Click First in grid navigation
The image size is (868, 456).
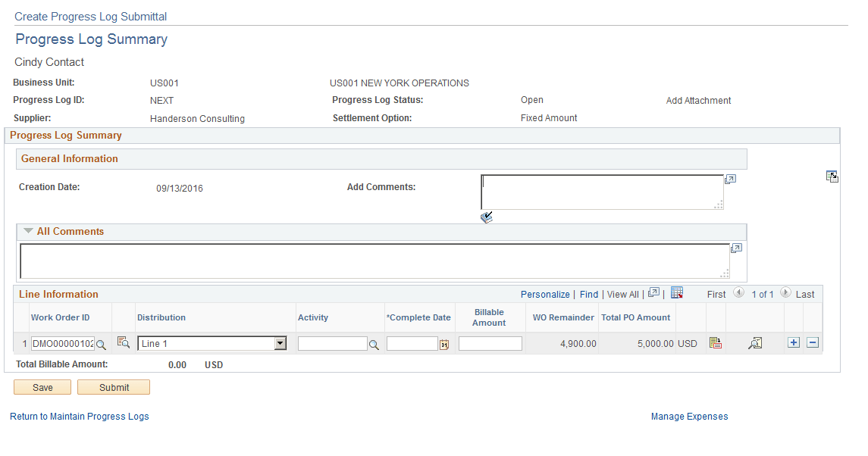[x=716, y=295]
